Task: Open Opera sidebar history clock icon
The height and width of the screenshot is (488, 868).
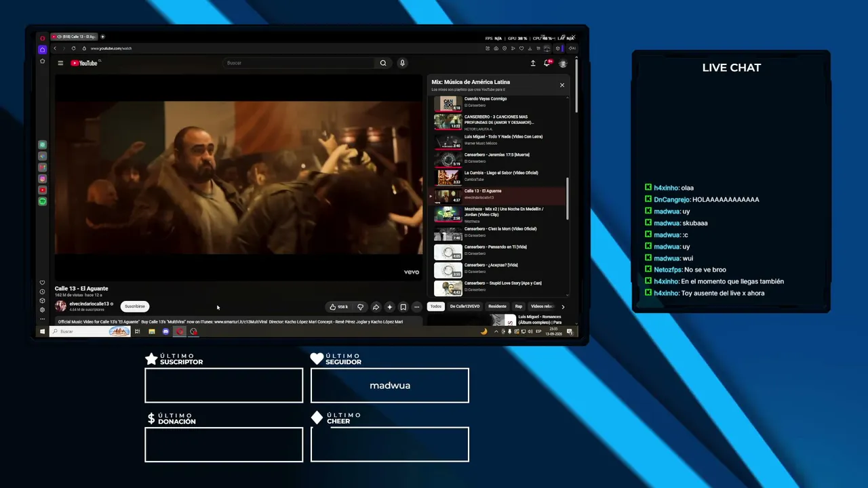Action: click(x=42, y=292)
